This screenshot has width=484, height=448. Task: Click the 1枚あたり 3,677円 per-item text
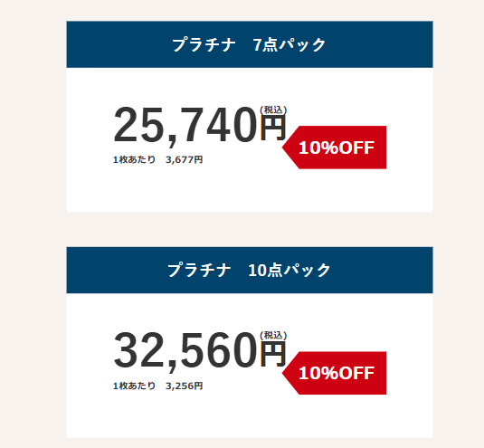[x=157, y=159]
